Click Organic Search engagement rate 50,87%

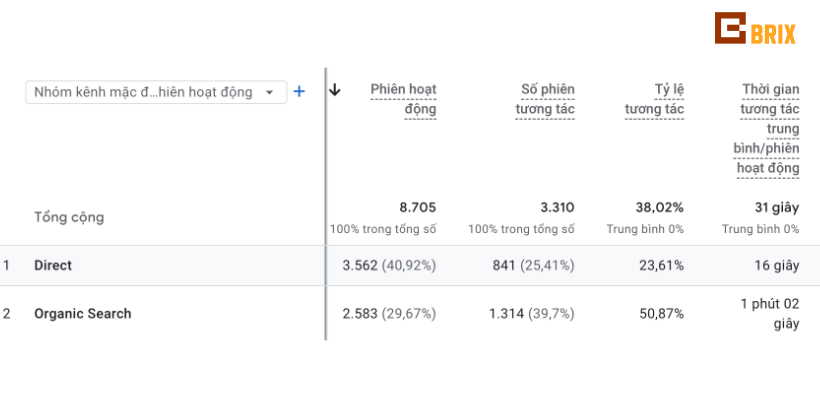tap(662, 314)
